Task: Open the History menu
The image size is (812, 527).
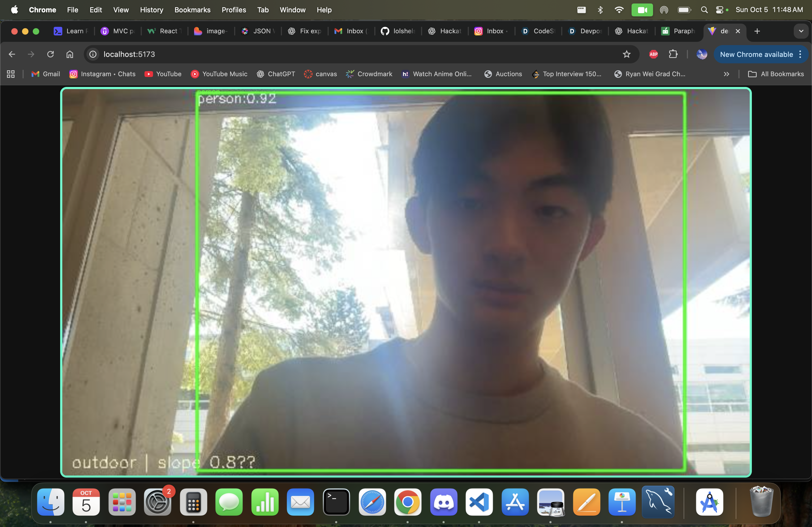Action: (x=151, y=10)
